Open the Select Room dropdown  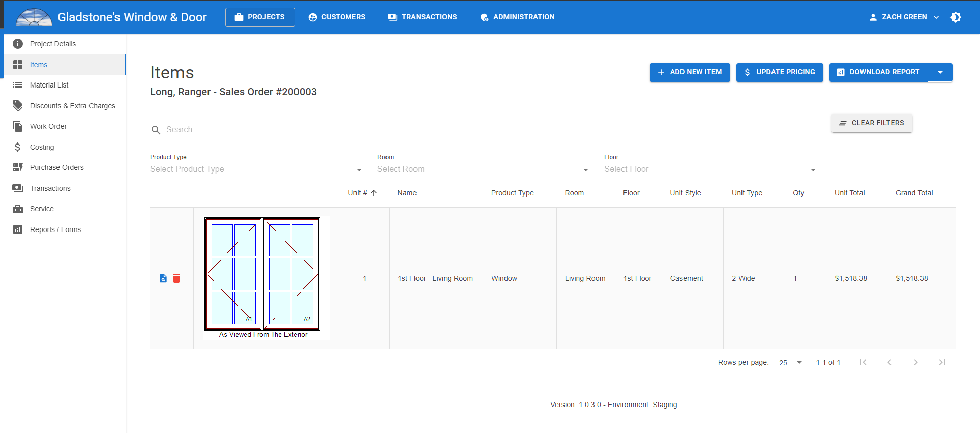(585, 169)
